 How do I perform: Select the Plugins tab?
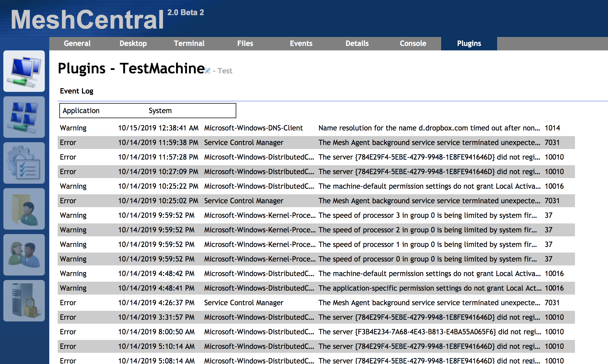(469, 44)
